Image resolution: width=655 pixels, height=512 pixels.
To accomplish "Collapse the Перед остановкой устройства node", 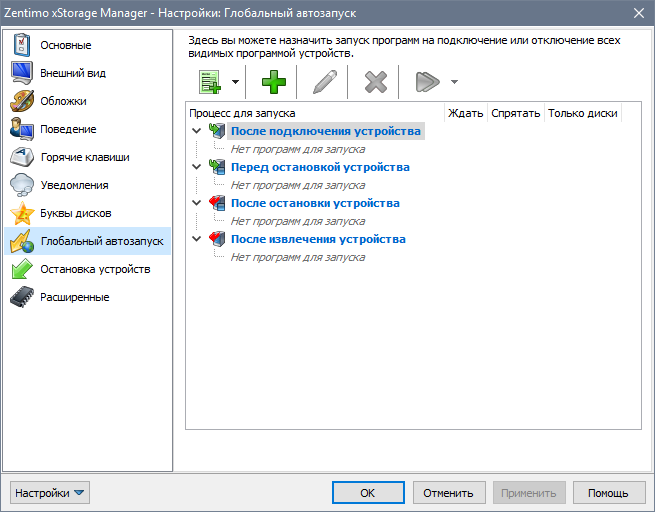I will click(196, 167).
